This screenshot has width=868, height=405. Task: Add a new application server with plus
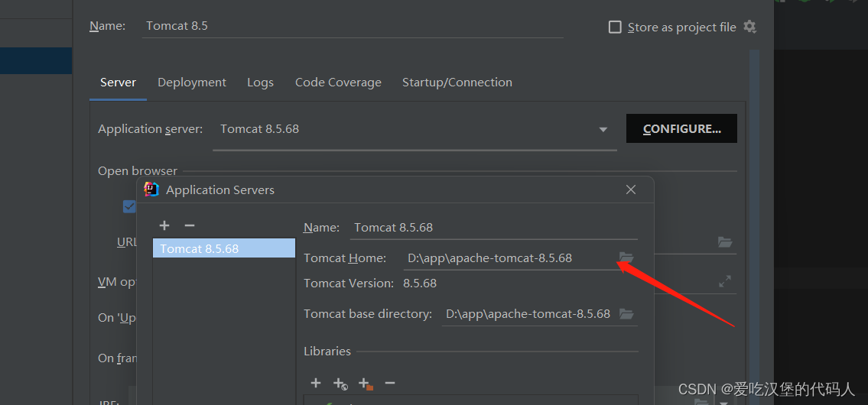click(164, 225)
